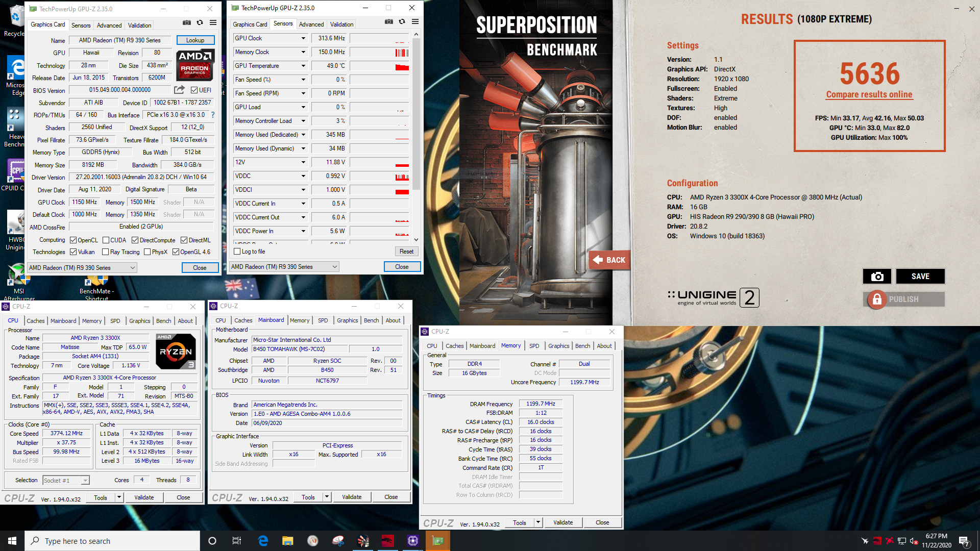Click refresh icon in left GPU-Z window
This screenshot has height=551, width=980.
click(x=200, y=23)
